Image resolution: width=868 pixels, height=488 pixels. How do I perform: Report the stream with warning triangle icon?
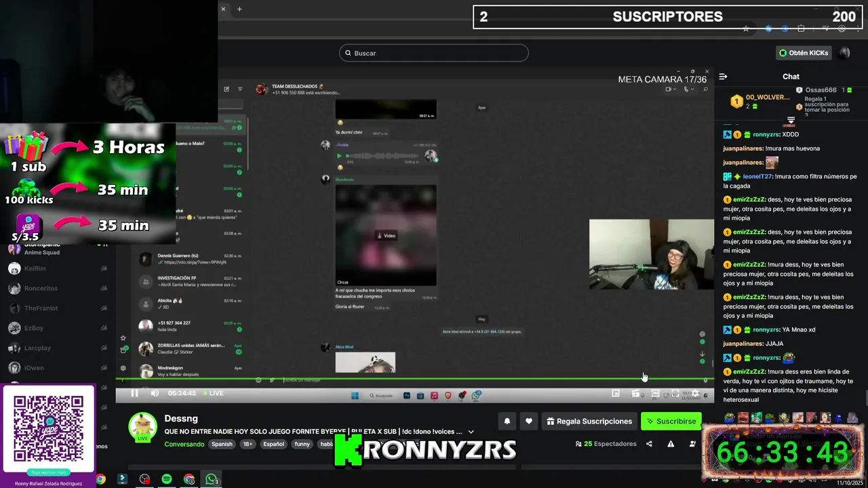(x=671, y=444)
